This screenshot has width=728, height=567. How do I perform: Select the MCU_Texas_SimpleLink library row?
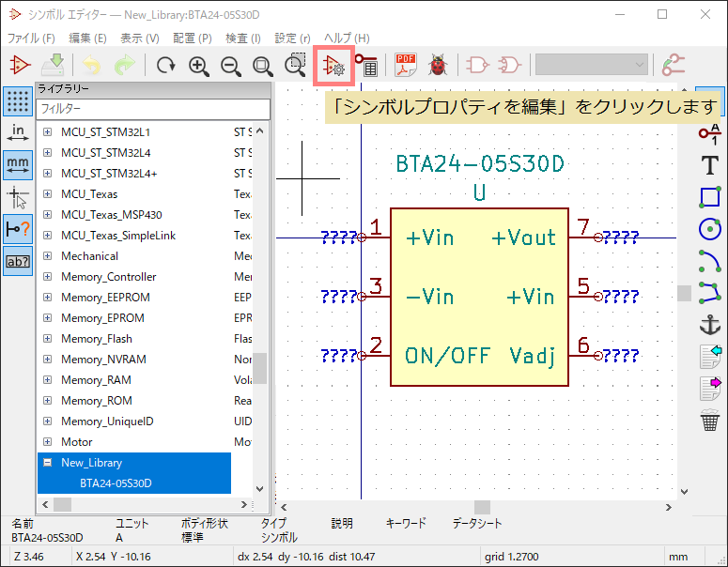[146, 236]
